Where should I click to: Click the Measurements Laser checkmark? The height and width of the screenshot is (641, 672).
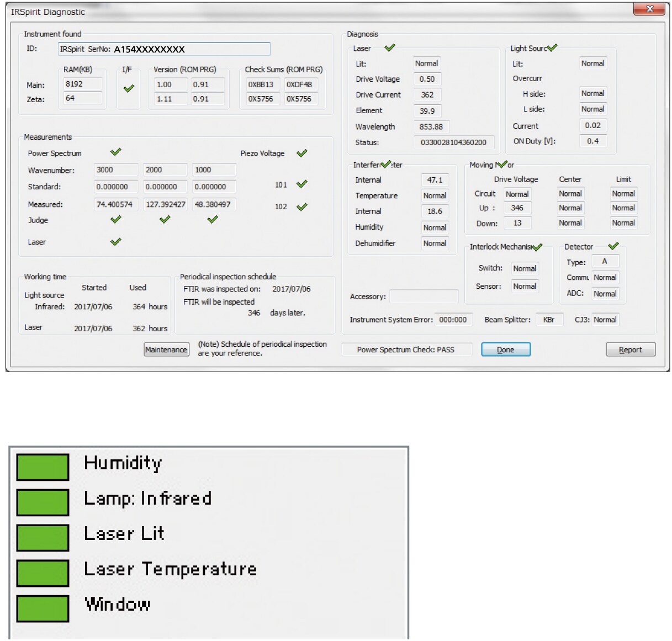click(x=116, y=242)
